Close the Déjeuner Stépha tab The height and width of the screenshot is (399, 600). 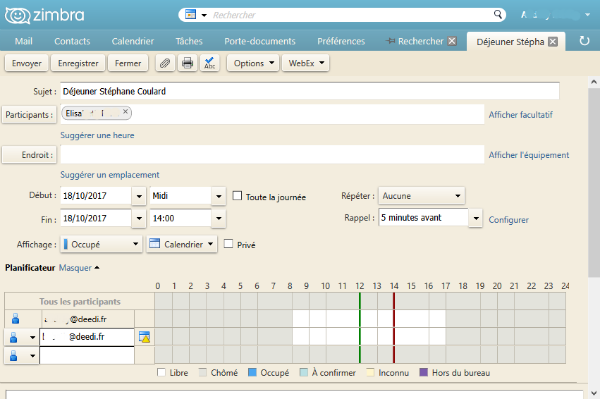point(553,42)
